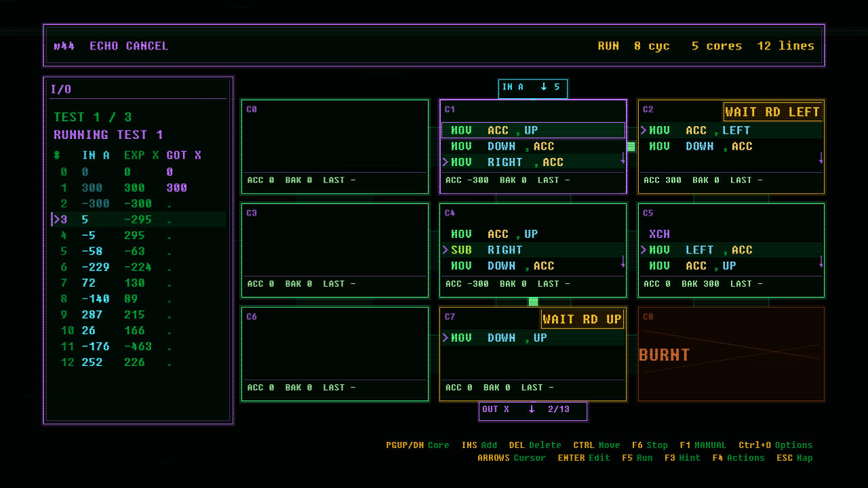Open Ctrl+O Options

pos(776,445)
